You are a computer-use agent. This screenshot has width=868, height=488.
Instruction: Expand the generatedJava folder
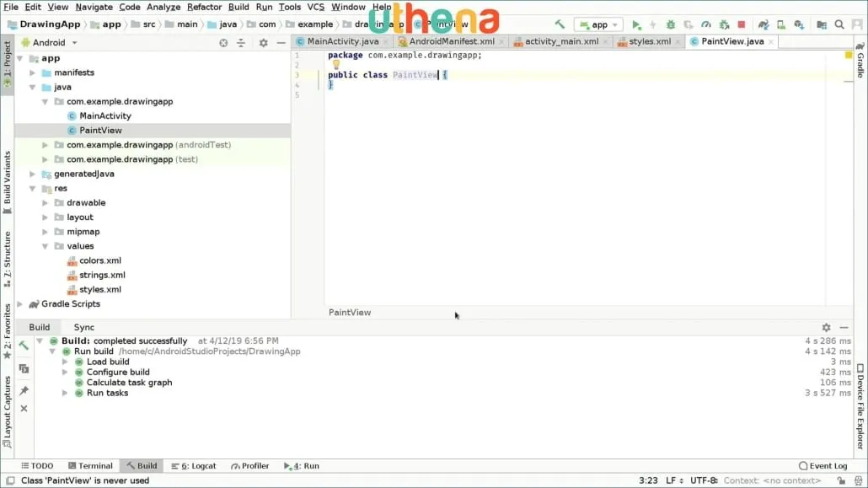click(x=33, y=174)
